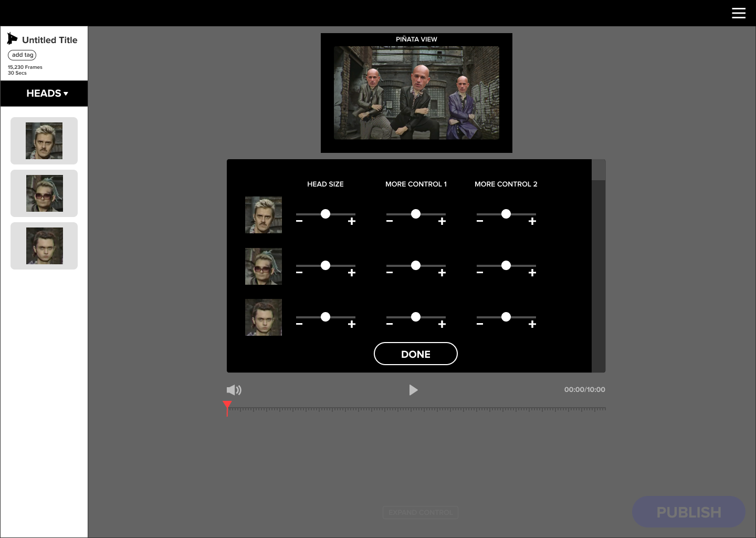This screenshot has height=538, width=756.
Task: Decrease More Control 2 for the dark-haired head
Action: point(480,324)
